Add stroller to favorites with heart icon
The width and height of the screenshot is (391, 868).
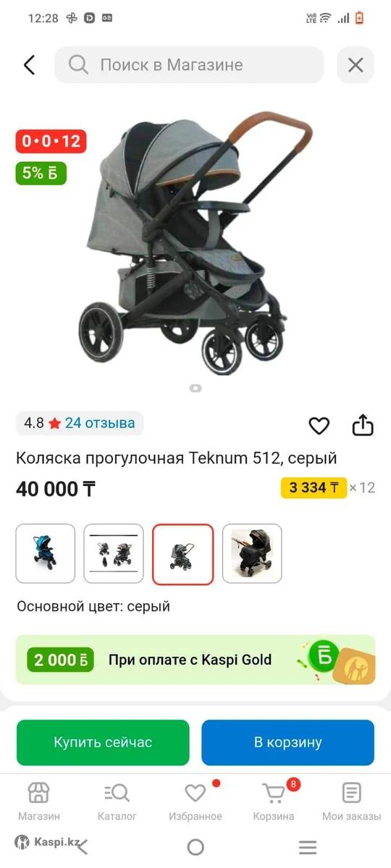coord(319,426)
